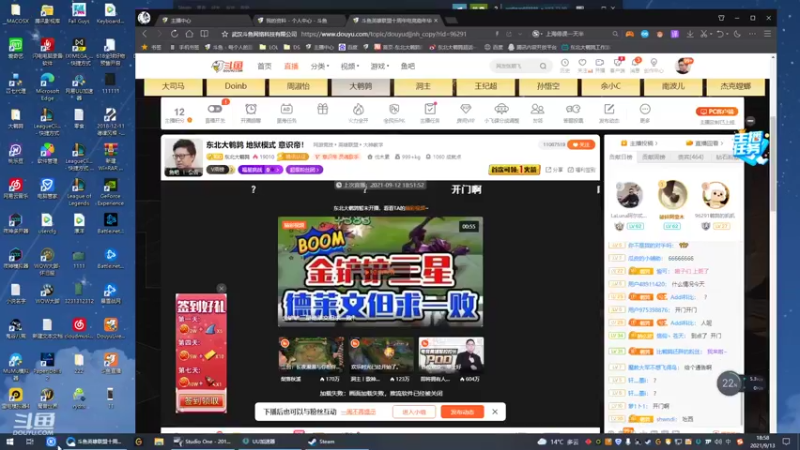Click the 签到领取 sign-in claim button
The height and width of the screenshot is (450, 800).
point(201,401)
